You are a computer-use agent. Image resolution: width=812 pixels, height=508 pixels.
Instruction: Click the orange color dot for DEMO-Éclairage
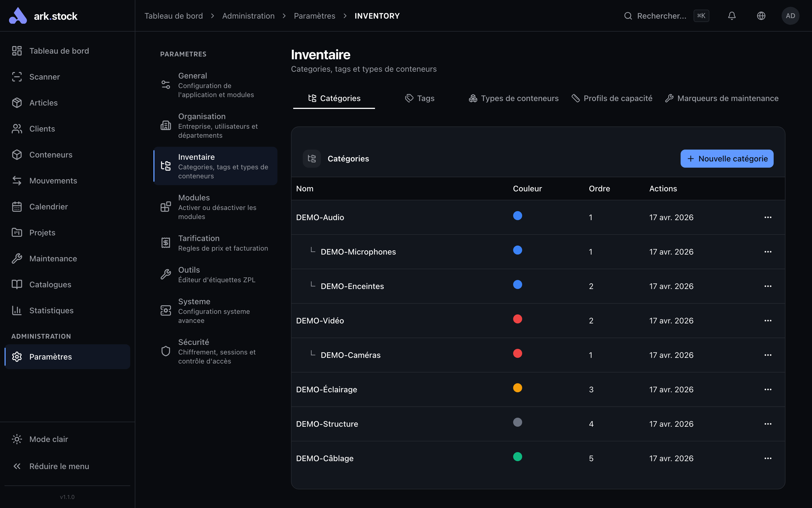click(x=517, y=388)
